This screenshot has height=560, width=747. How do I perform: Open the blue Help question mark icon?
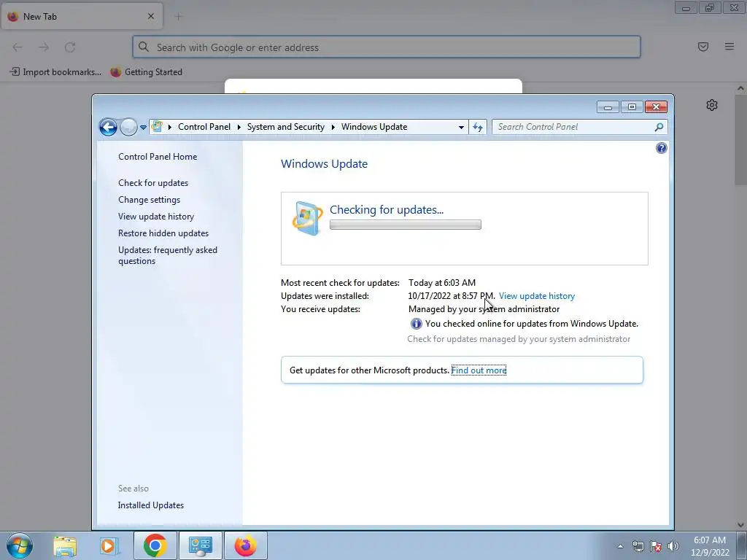point(661,148)
